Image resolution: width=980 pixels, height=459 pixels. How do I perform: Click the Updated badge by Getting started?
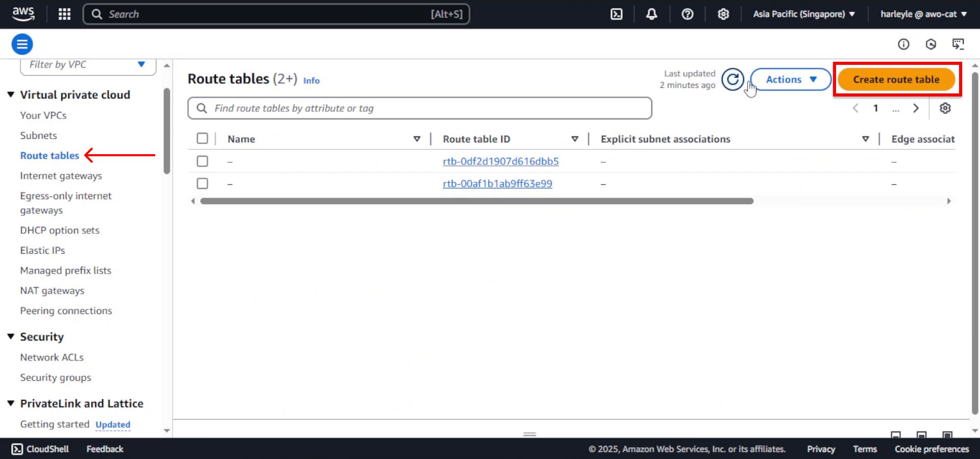click(113, 425)
